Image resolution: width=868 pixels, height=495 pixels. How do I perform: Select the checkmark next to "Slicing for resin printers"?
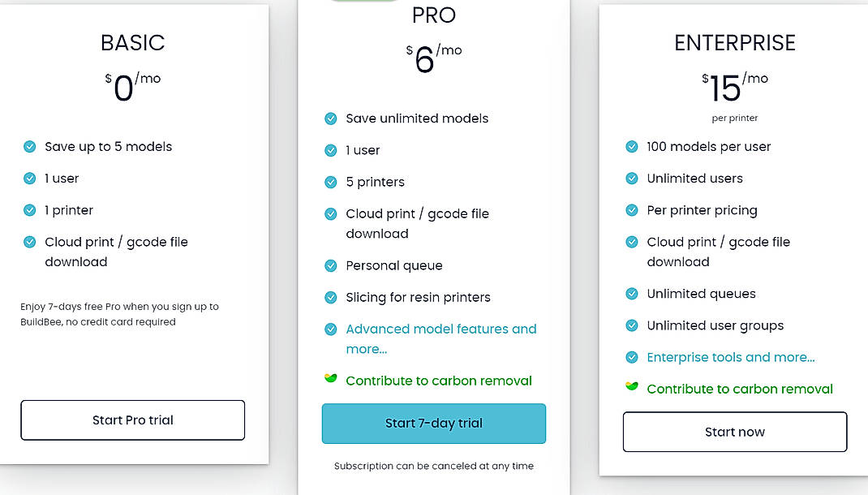[331, 298]
